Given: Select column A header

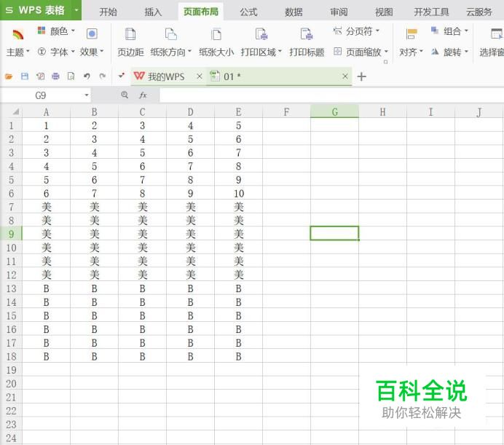Looking at the screenshot, I should 47,112.
